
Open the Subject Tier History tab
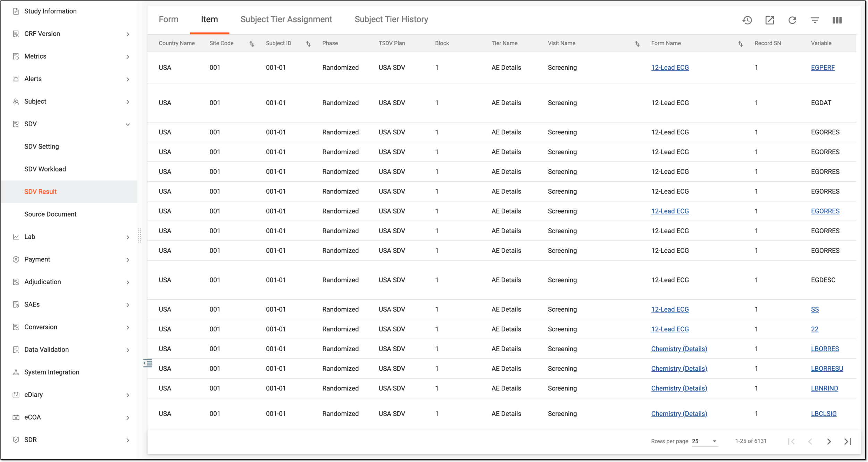point(391,19)
